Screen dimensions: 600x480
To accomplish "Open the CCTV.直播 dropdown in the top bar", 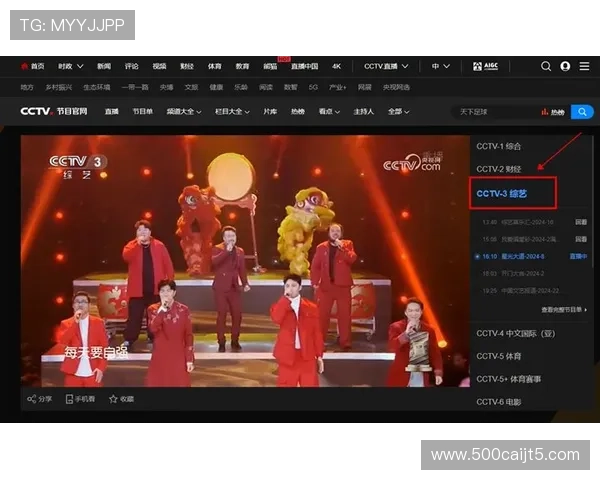I will pyautogui.click(x=386, y=66).
